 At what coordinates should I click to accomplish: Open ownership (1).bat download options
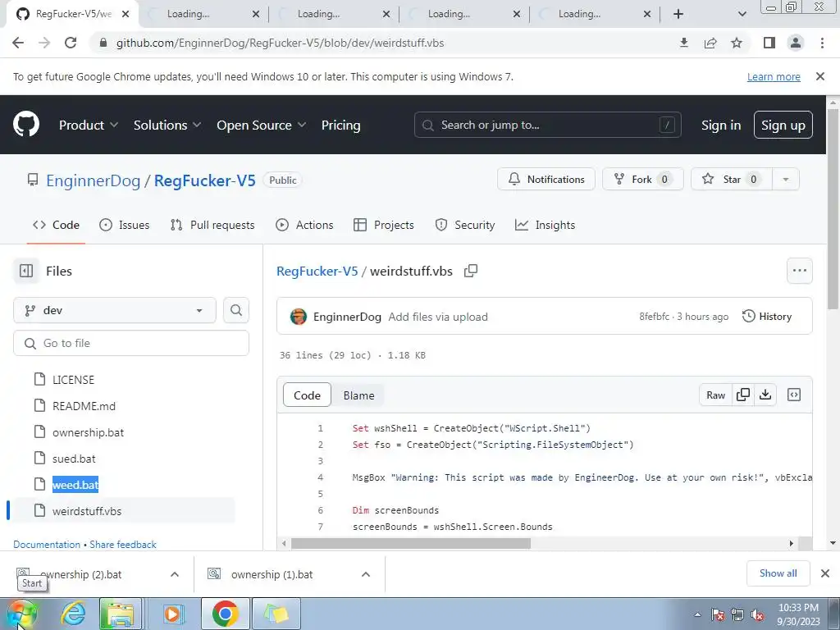point(366,574)
